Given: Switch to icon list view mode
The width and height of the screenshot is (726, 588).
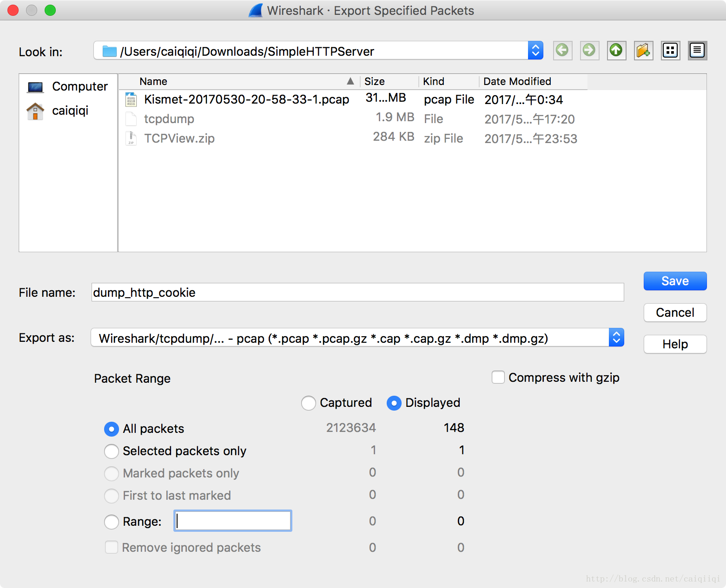Looking at the screenshot, I should pos(670,50).
